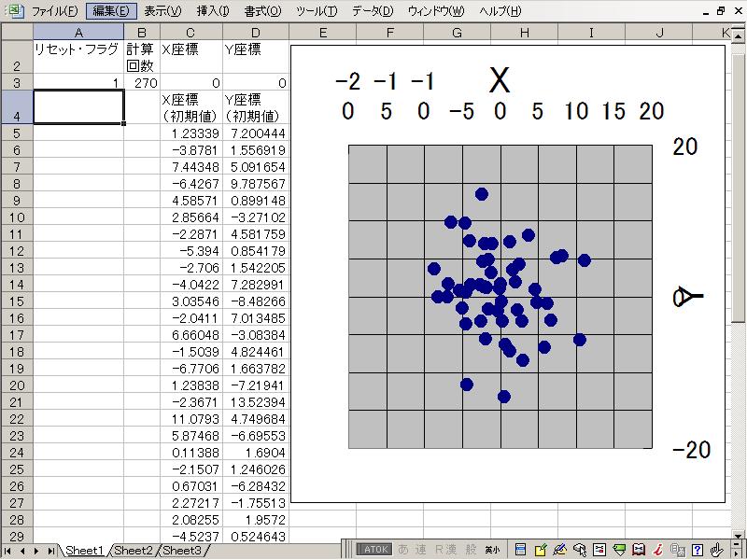Click the ATOK help question mark icon
Image resolution: width=747 pixels, height=560 pixels.
tap(698, 550)
